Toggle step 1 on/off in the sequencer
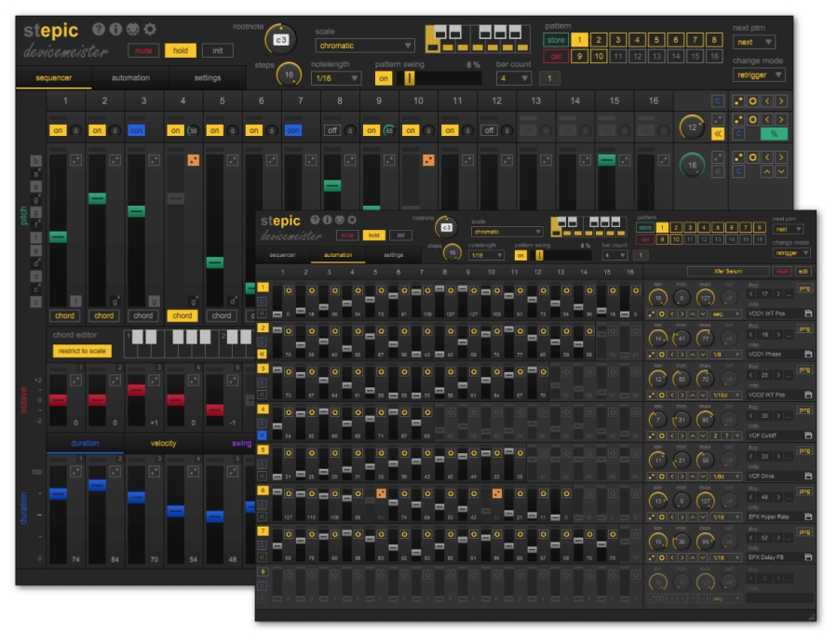 (x=58, y=130)
